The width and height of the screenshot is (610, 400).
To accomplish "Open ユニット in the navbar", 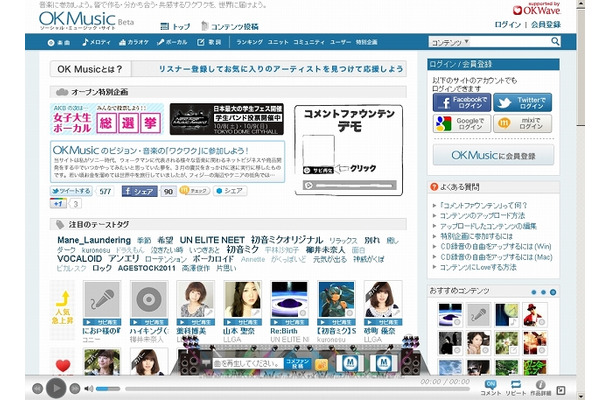I will click(x=278, y=42).
